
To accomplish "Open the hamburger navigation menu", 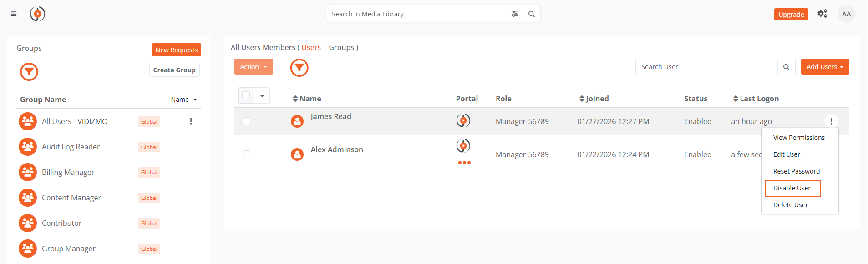I will tap(14, 14).
